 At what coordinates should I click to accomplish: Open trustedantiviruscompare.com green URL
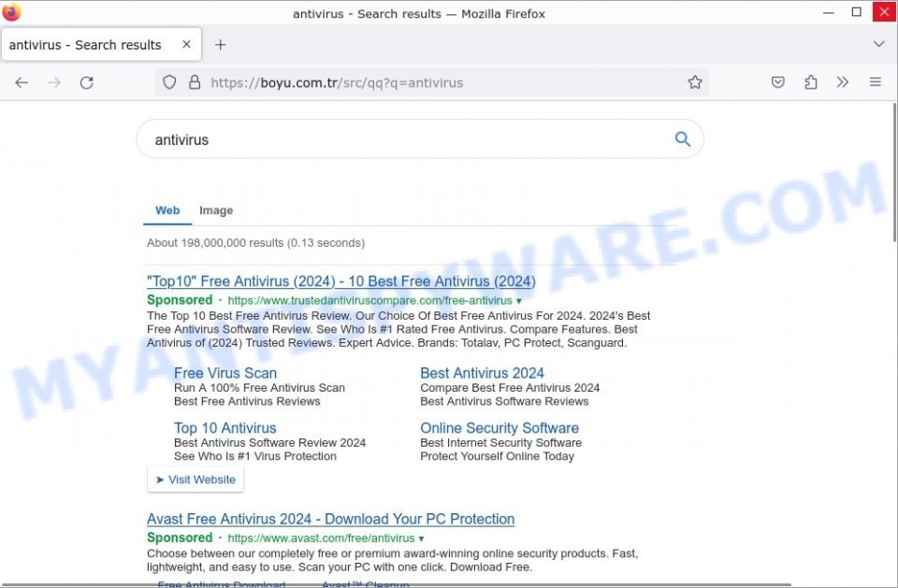pyautogui.click(x=370, y=301)
